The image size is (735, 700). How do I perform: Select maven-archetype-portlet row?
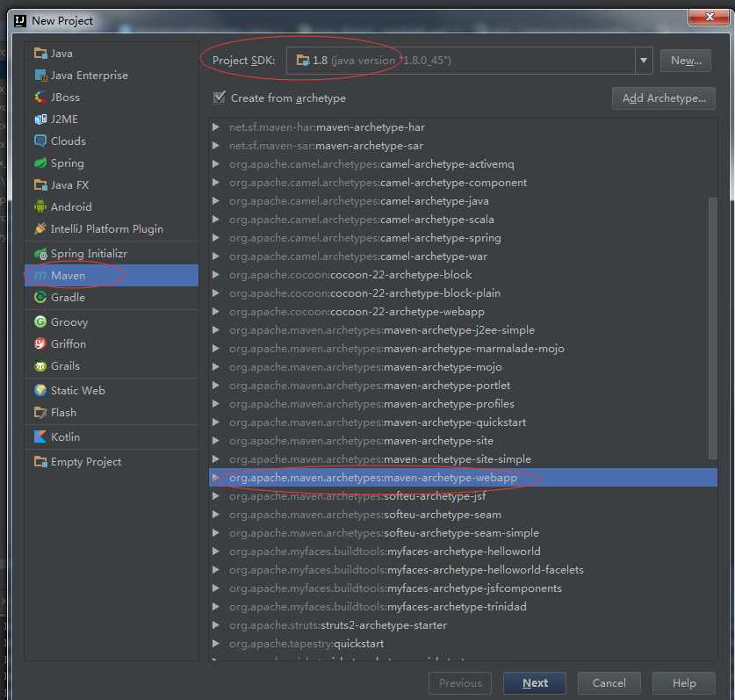coord(463,386)
